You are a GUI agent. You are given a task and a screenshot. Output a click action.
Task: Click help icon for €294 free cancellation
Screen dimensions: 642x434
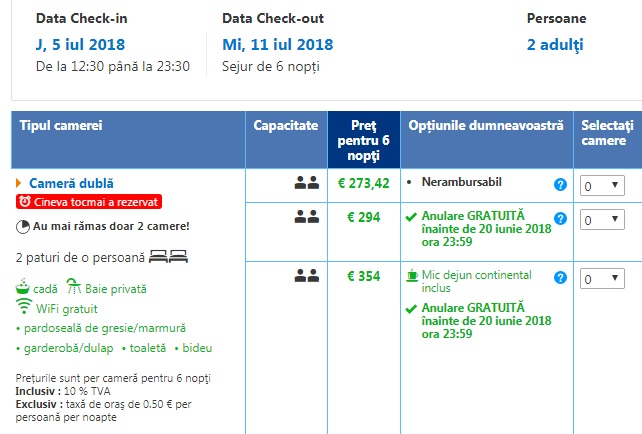tap(560, 219)
